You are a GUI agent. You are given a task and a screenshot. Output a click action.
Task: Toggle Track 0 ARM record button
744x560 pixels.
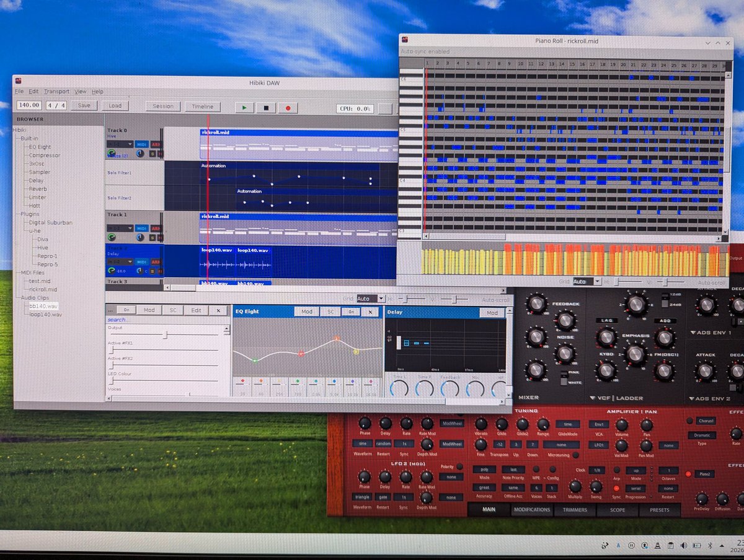[x=156, y=144]
